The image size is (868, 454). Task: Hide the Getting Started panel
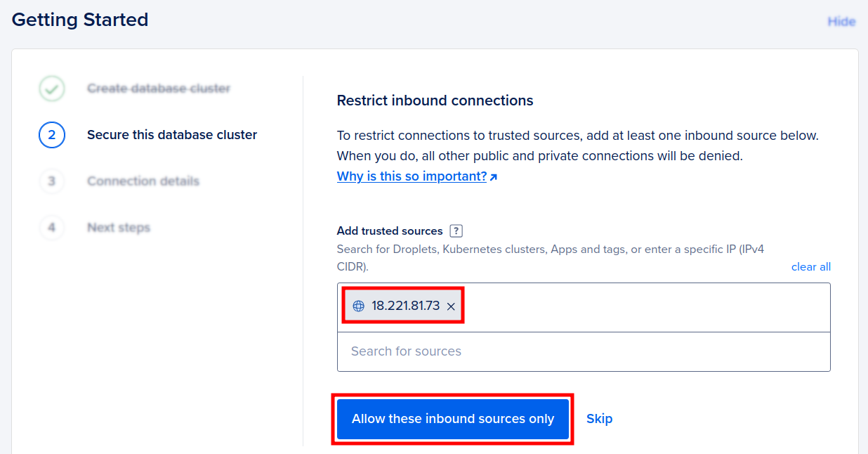841,22
